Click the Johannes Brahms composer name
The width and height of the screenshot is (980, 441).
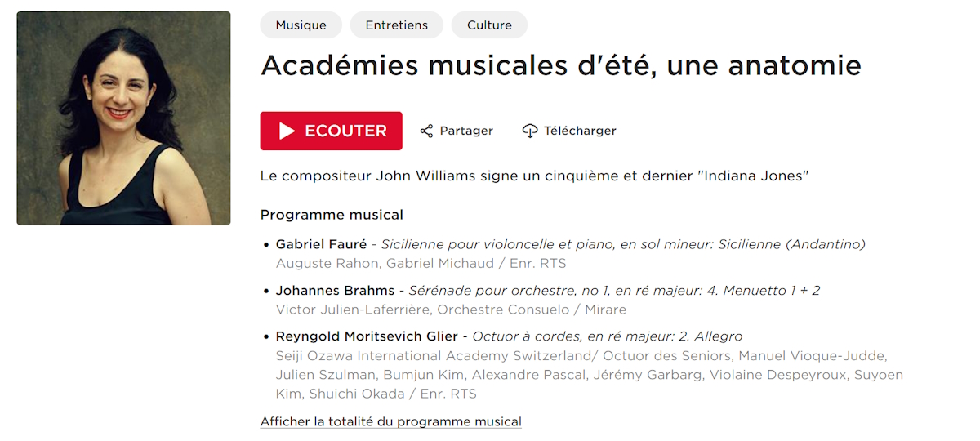335,291
